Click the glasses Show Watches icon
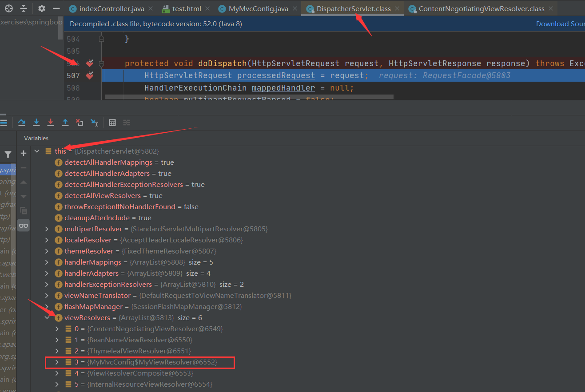 click(24, 225)
